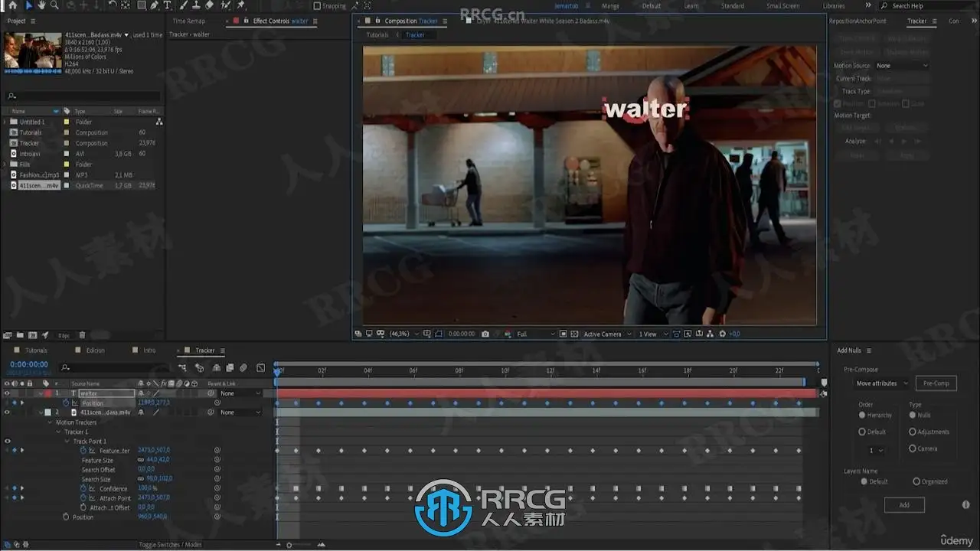
Task: Delete selected project item with trash icon
Action: coord(82,335)
